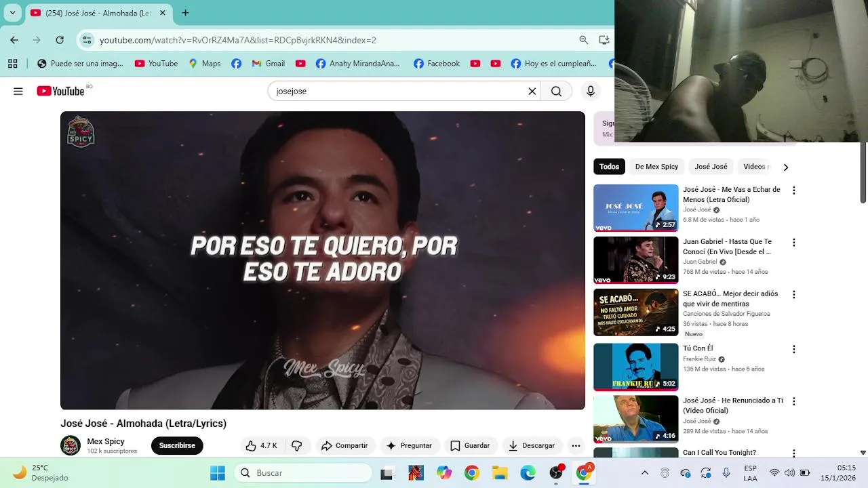Open the Maps bookmark
Image resolution: width=868 pixels, height=488 pixels.
pyautogui.click(x=204, y=63)
